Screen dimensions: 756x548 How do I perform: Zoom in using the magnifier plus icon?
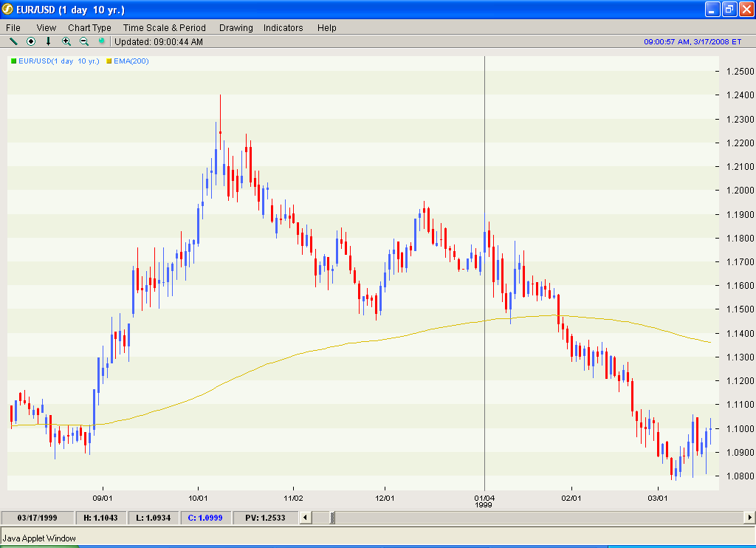66,41
